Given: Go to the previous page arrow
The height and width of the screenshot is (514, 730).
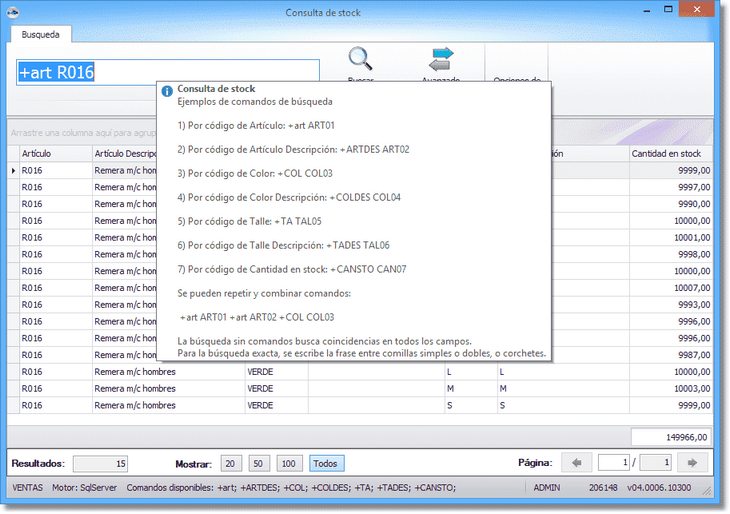Looking at the screenshot, I should click(577, 463).
